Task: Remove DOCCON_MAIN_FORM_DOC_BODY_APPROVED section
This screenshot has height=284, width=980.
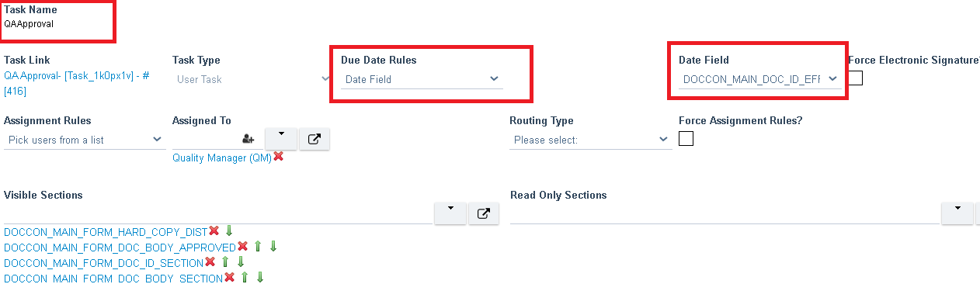Action: (242, 247)
